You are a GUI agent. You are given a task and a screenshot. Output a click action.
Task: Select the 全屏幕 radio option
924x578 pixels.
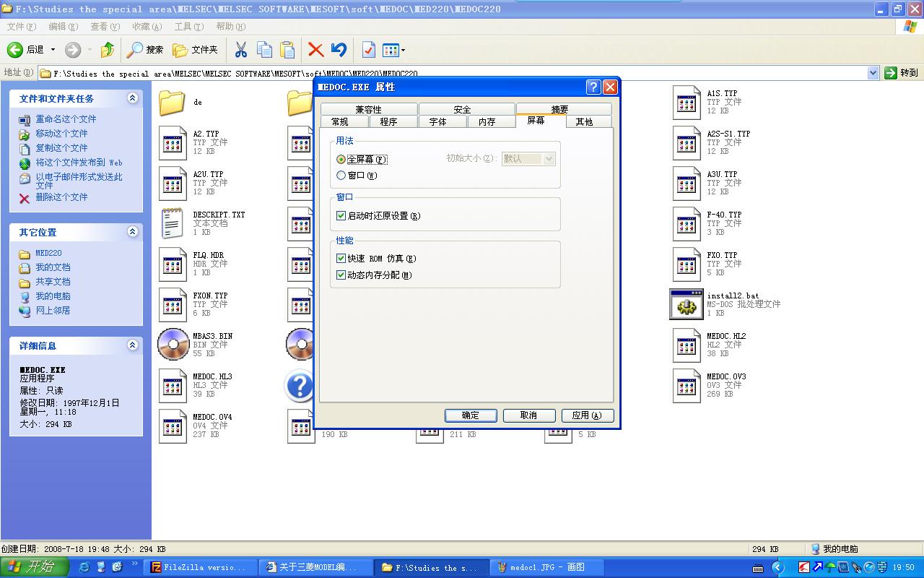click(341, 160)
